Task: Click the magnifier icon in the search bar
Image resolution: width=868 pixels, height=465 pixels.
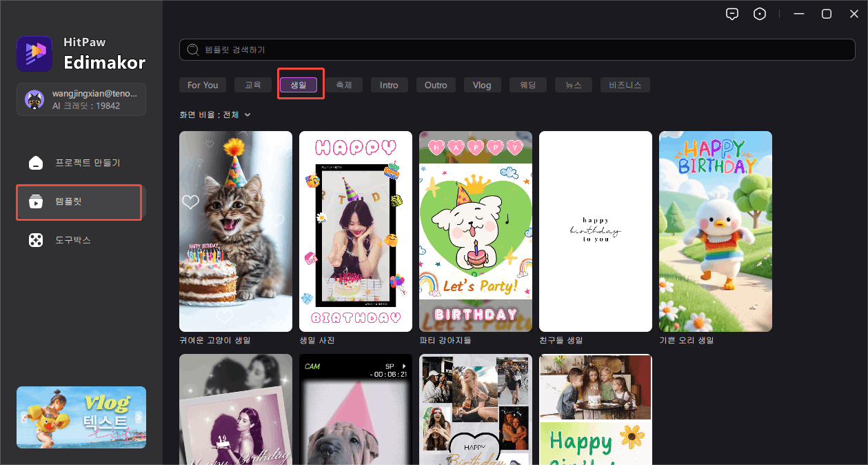Action: (193, 49)
